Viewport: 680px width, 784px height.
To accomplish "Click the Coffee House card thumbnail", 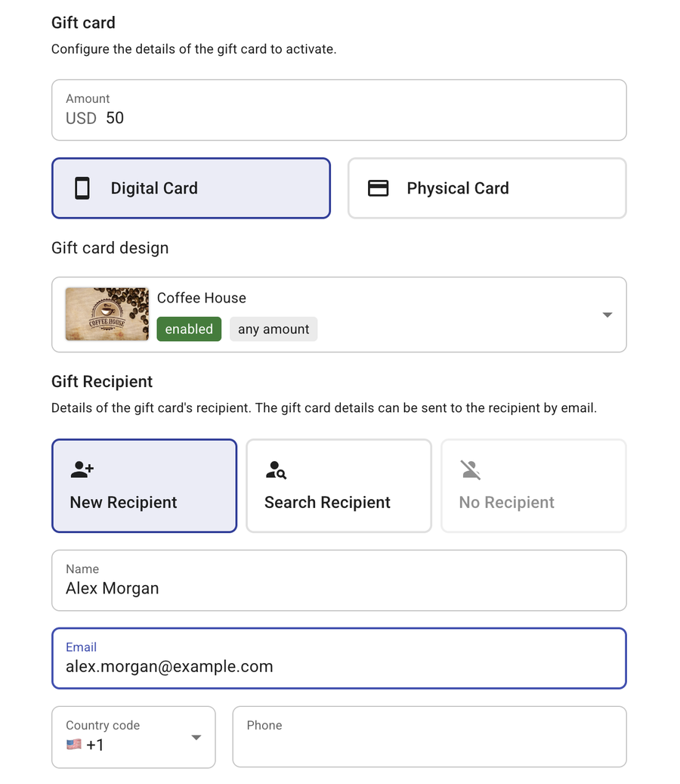I will pyautogui.click(x=107, y=315).
